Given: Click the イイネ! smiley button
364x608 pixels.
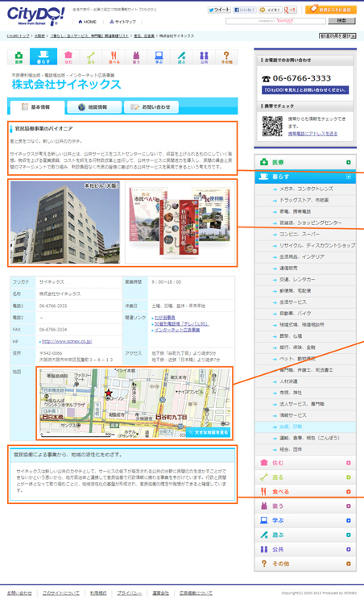Looking at the screenshot, I should point(270,10).
